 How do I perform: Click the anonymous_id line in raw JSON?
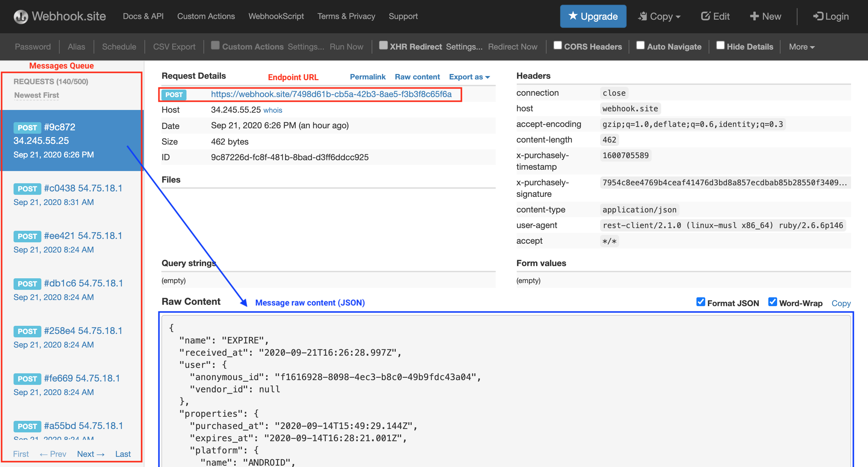(336, 377)
